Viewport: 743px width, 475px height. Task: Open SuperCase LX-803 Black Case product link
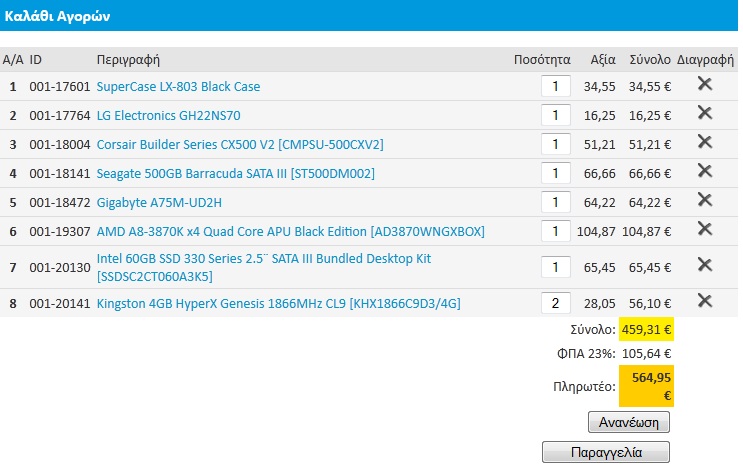coord(178,87)
